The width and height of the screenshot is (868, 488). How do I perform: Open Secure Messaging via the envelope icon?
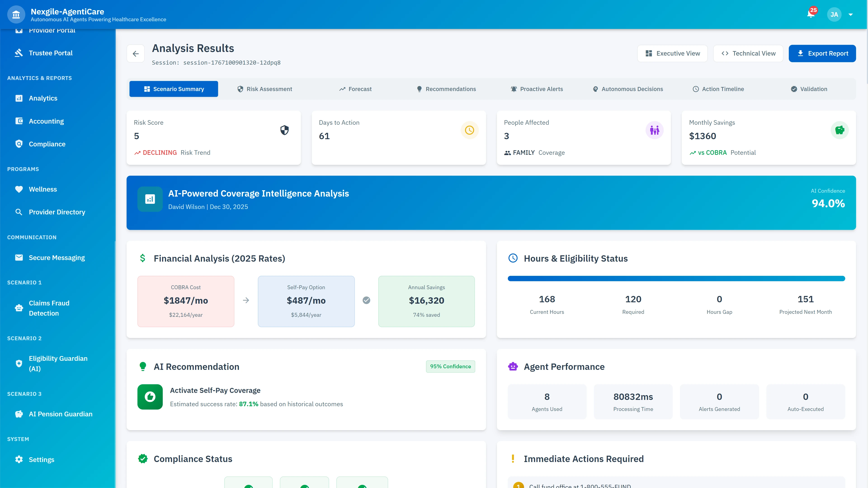pos(19,257)
